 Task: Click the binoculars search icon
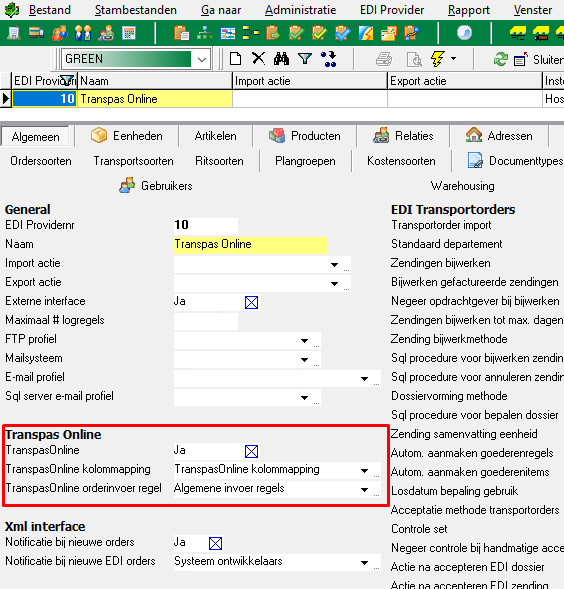281,59
